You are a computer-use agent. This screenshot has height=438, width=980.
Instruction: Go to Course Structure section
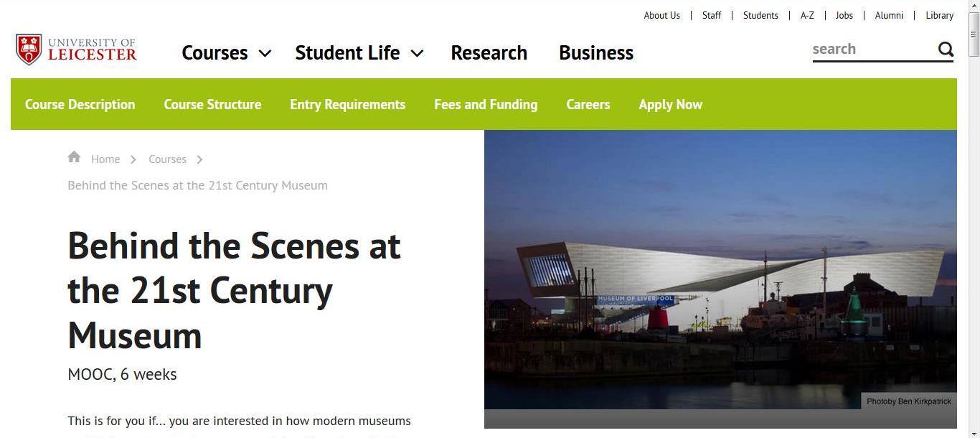point(212,104)
